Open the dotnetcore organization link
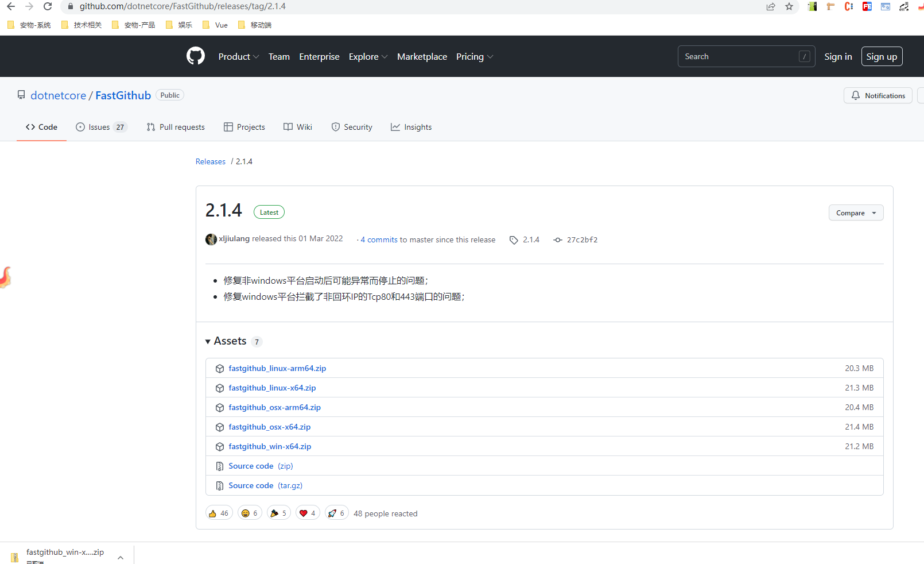The height and width of the screenshot is (564, 924). coord(58,95)
